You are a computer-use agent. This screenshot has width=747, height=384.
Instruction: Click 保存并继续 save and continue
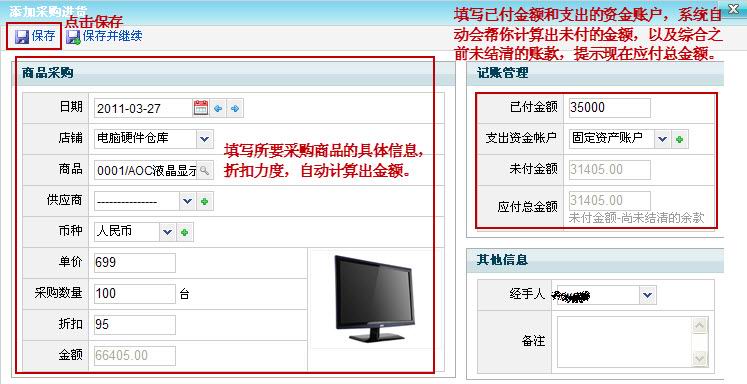104,36
